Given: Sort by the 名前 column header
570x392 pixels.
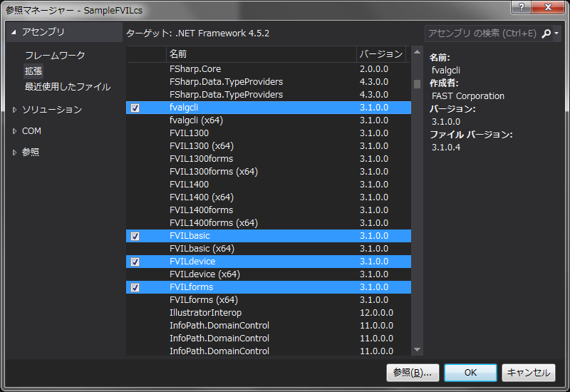Looking at the screenshot, I should (x=261, y=54).
